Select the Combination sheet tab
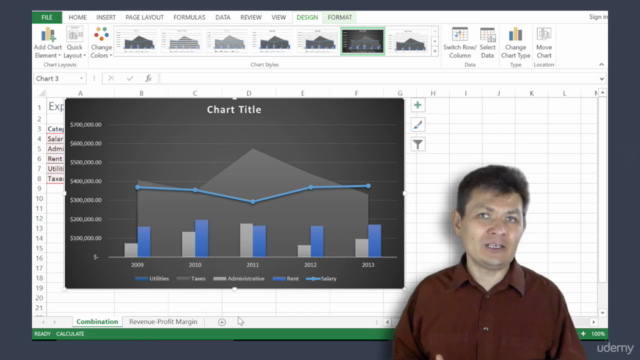Viewport: 640px width, 360px height. [x=97, y=322]
